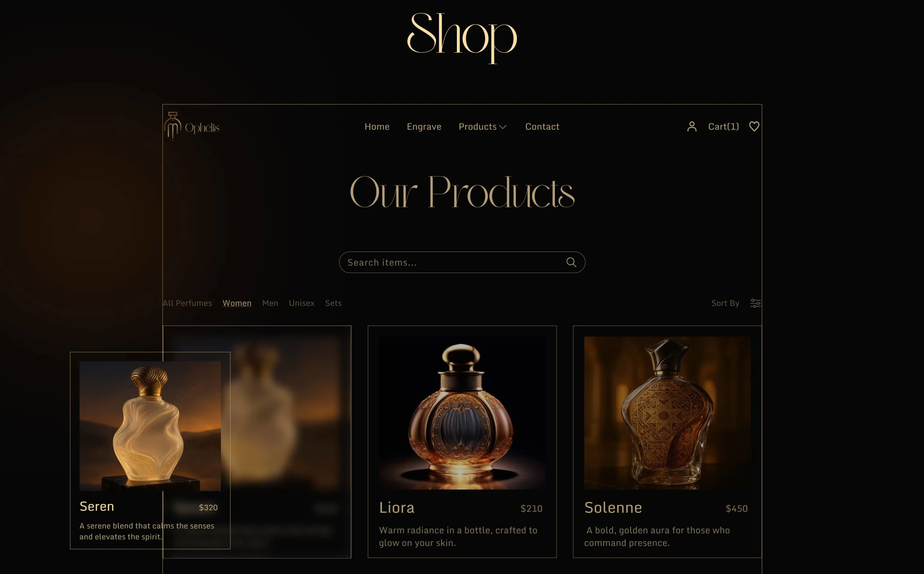Open the Engrave menu item

coord(424,127)
